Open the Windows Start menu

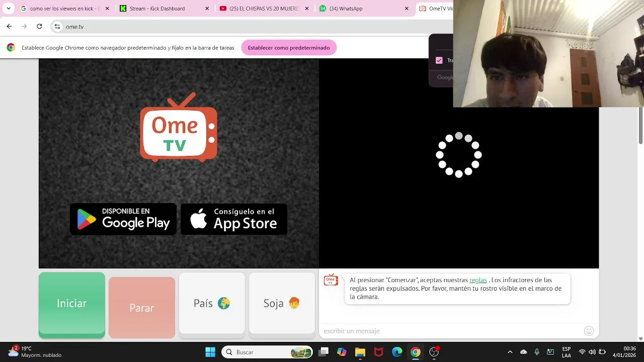(210, 352)
